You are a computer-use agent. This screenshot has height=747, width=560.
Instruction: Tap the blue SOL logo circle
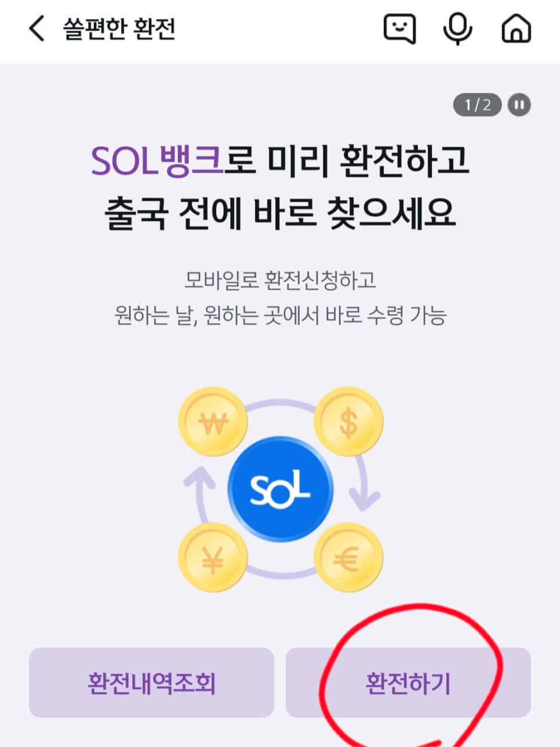[x=281, y=489]
